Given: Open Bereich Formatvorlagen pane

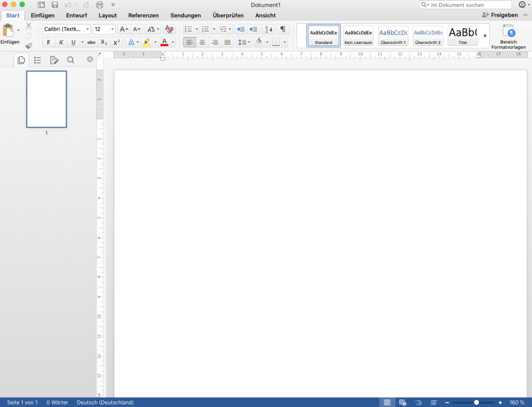Looking at the screenshot, I should (x=509, y=37).
